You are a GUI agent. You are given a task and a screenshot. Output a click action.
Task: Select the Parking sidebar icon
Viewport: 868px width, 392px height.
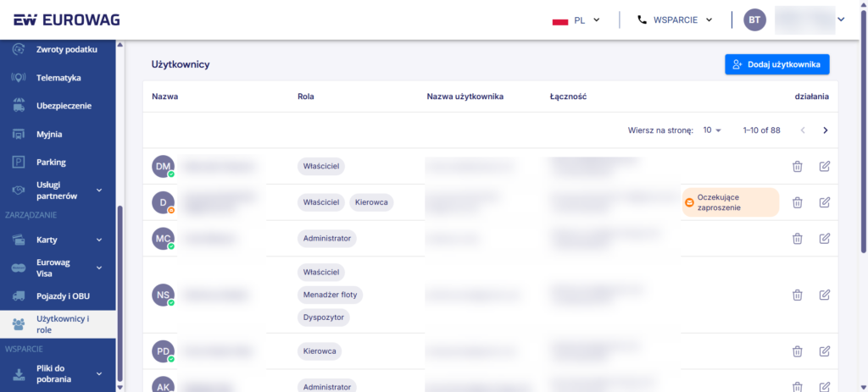coord(19,162)
